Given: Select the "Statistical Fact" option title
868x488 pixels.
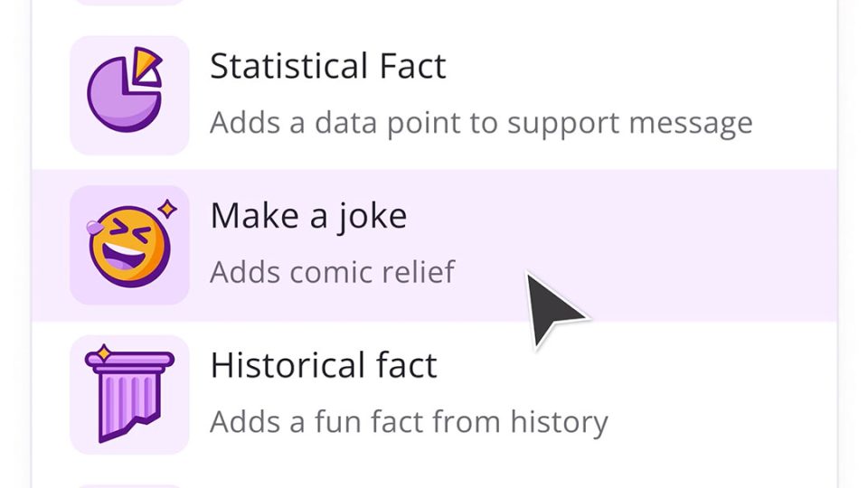Looking at the screenshot, I should tap(327, 67).
